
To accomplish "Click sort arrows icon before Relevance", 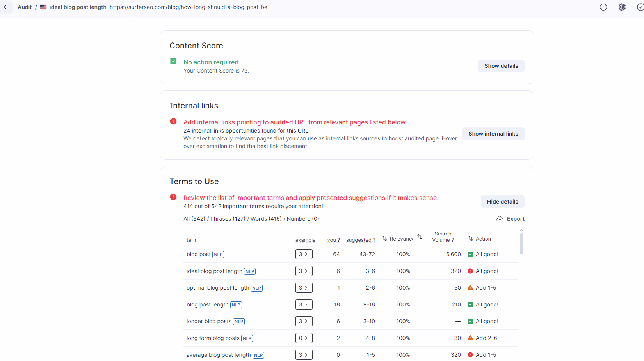I will [384, 239].
